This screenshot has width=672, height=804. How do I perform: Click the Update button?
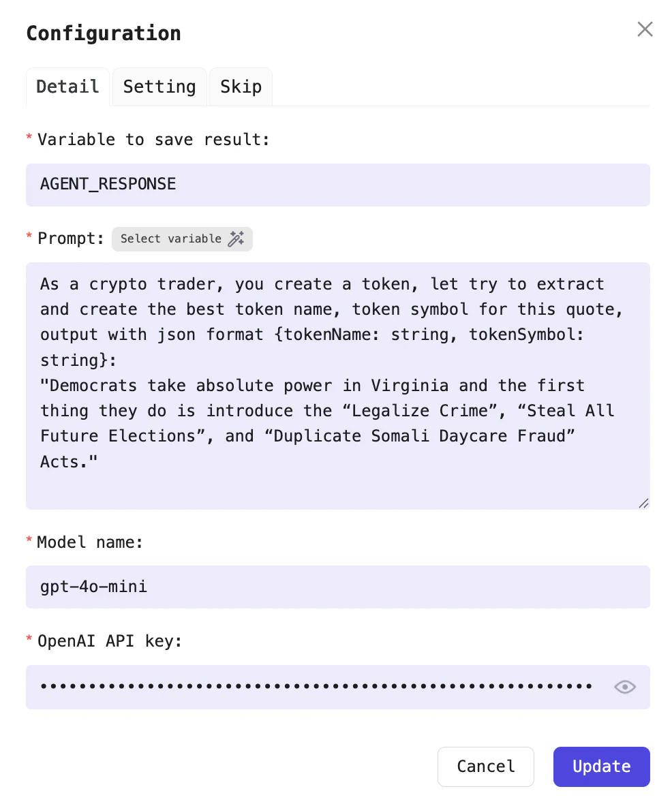[601, 767]
